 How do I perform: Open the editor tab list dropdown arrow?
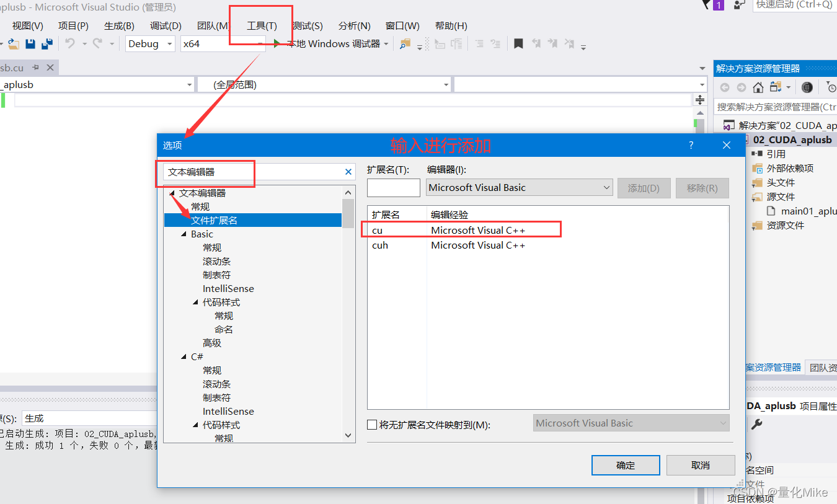pos(702,68)
